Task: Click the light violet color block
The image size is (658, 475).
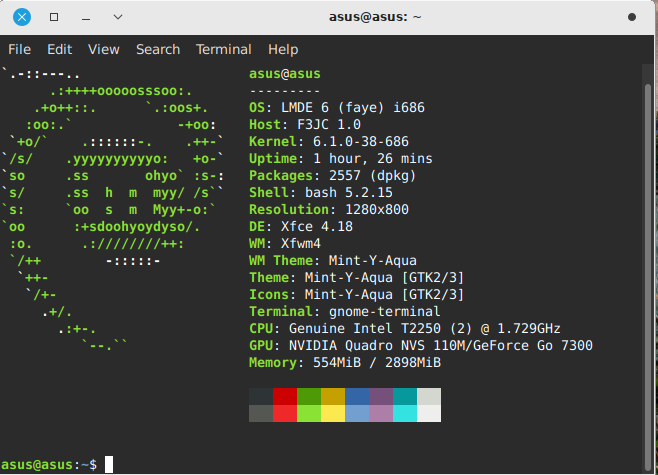Action: tap(381, 413)
